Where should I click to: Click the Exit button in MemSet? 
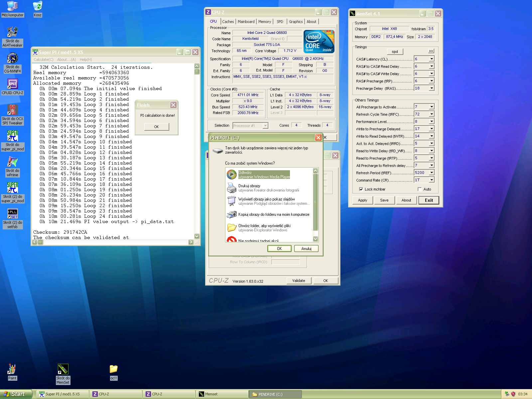coord(429,200)
